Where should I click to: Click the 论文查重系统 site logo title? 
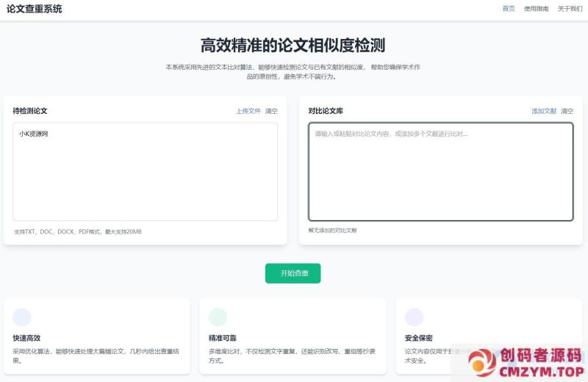tap(34, 9)
